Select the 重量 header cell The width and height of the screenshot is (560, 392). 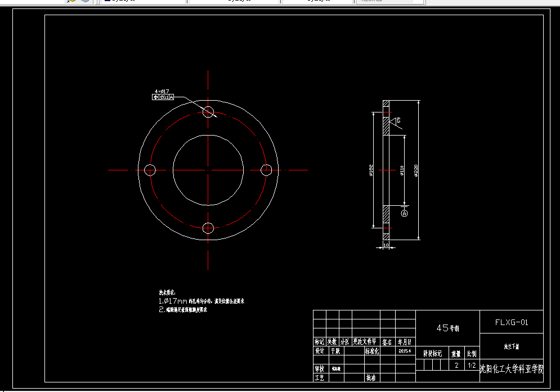pos(456,353)
